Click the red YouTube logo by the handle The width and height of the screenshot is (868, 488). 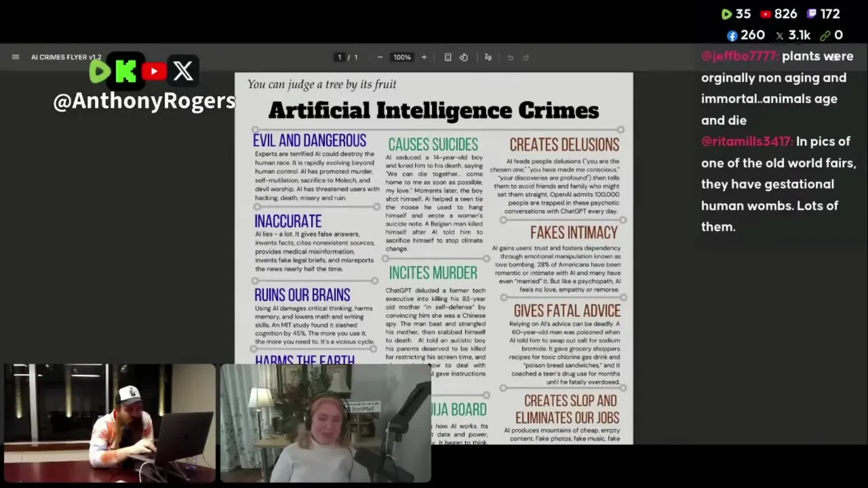(x=154, y=71)
